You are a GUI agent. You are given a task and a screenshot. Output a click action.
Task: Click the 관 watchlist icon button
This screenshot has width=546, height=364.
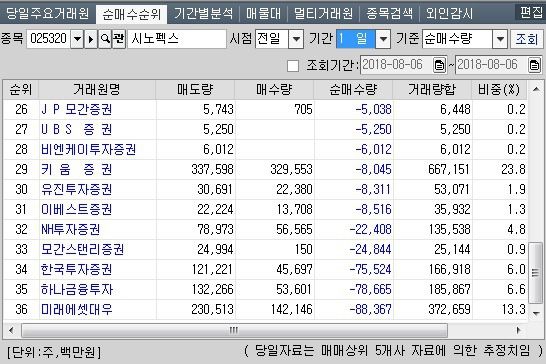(119, 39)
